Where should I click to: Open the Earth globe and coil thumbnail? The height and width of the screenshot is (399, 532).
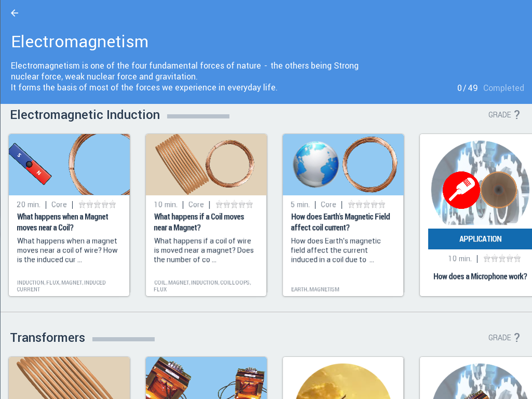[343, 165]
